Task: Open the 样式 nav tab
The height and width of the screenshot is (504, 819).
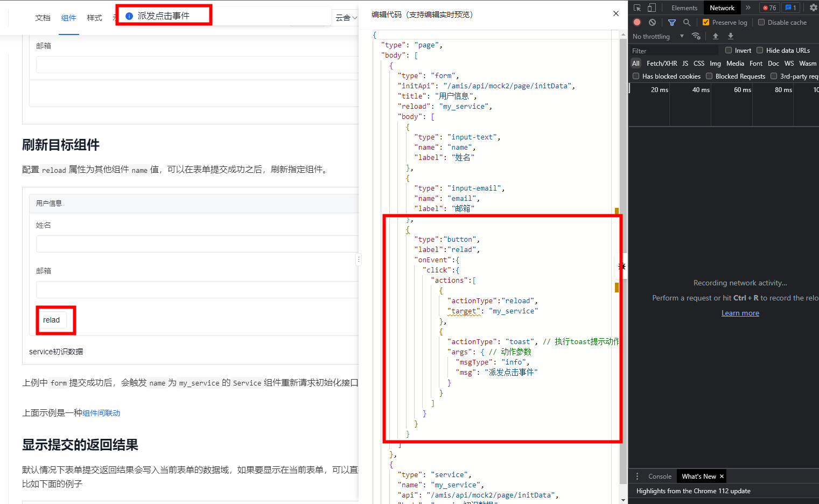Action: coord(95,18)
